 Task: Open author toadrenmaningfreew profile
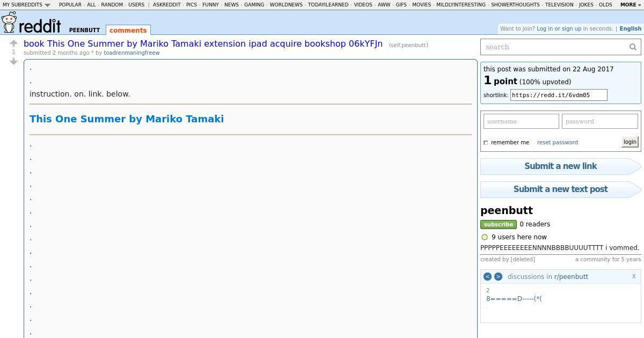point(131,53)
